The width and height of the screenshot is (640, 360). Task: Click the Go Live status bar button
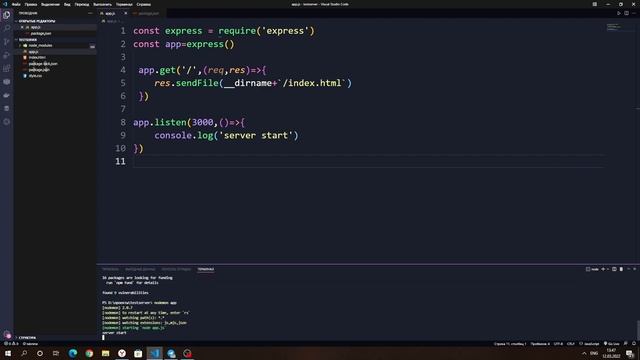611,344
